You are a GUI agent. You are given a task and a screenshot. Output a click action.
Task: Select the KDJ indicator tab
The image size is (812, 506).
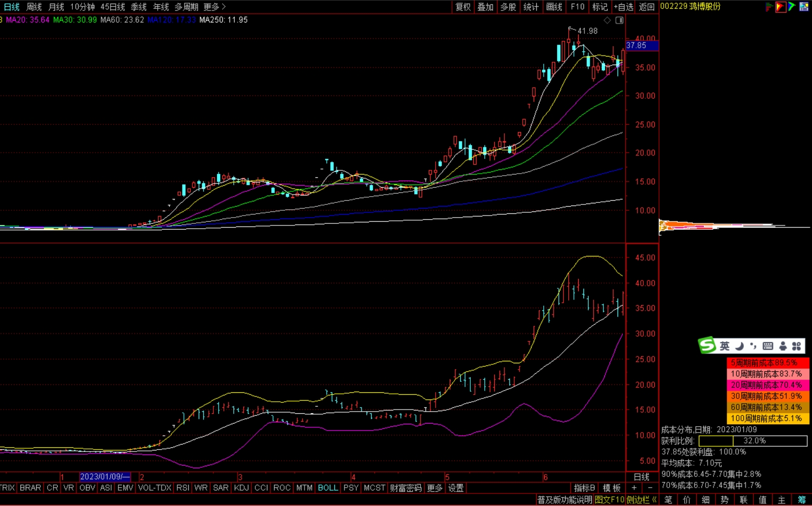click(x=241, y=488)
